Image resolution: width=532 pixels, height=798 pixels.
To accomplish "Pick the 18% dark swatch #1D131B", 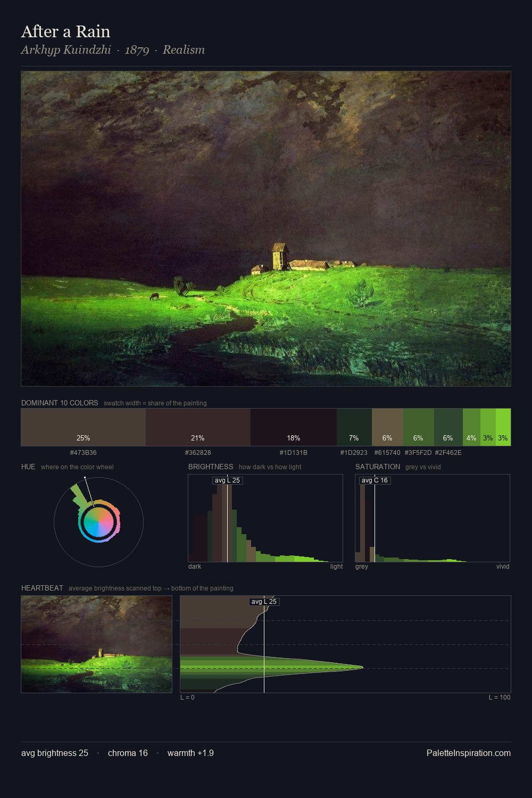I will [x=294, y=427].
